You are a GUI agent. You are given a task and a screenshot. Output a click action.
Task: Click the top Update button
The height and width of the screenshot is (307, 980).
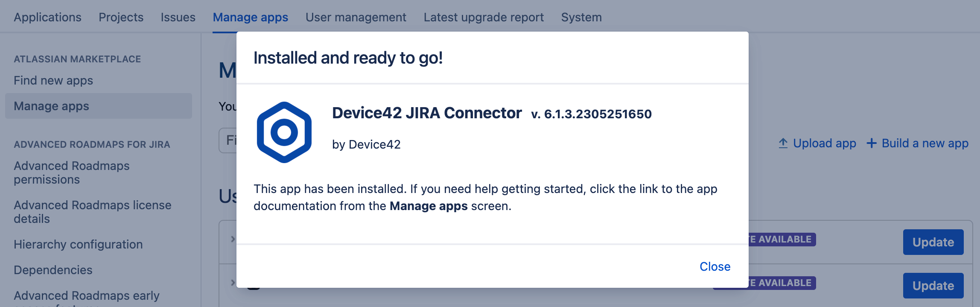click(933, 242)
